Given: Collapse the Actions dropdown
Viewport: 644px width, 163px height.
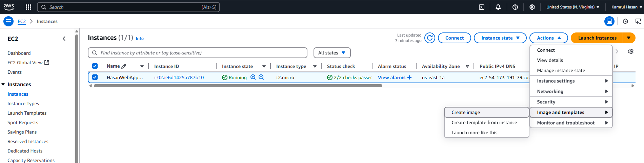Looking at the screenshot, I should 548,38.
